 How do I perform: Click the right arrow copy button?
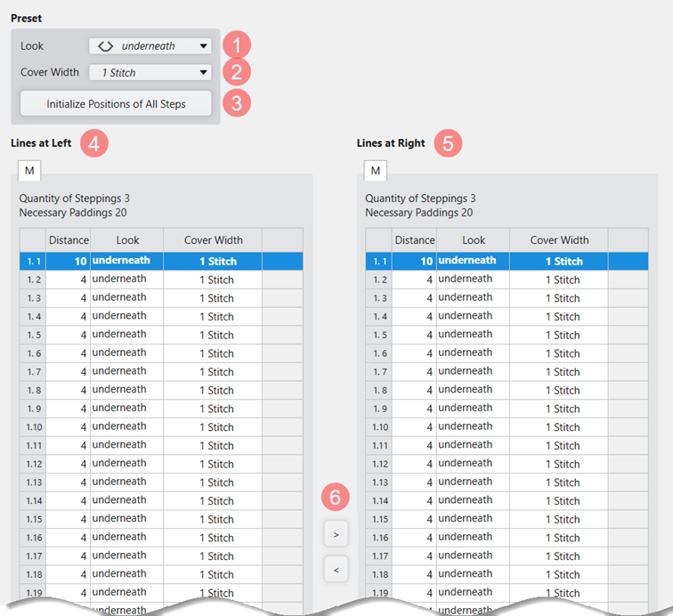[x=336, y=535]
